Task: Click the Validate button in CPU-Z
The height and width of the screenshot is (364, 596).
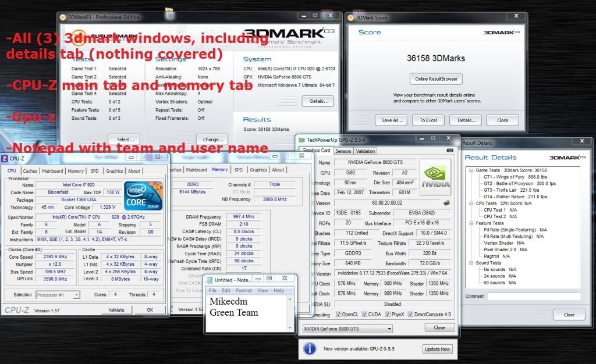Action: pos(116,310)
